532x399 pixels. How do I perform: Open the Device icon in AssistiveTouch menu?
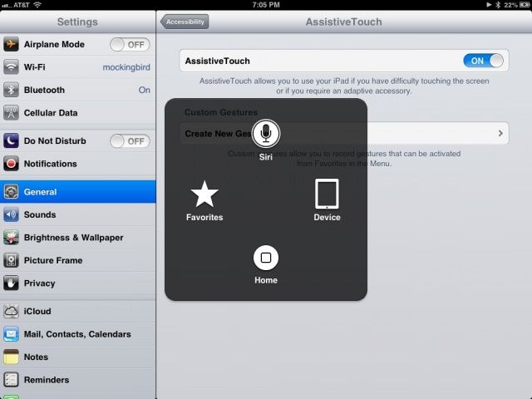(x=327, y=194)
